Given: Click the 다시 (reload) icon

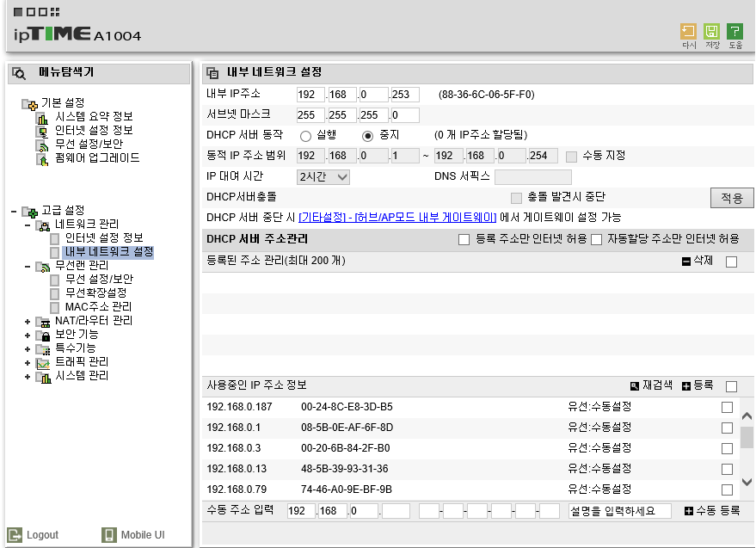Looking at the screenshot, I should pyautogui.click(x=688, y=31).
